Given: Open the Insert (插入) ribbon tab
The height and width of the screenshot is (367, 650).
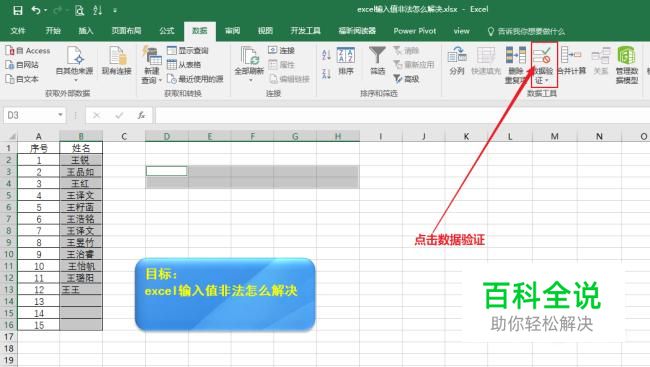Looking at the screenshot, I should coord(86,31).
